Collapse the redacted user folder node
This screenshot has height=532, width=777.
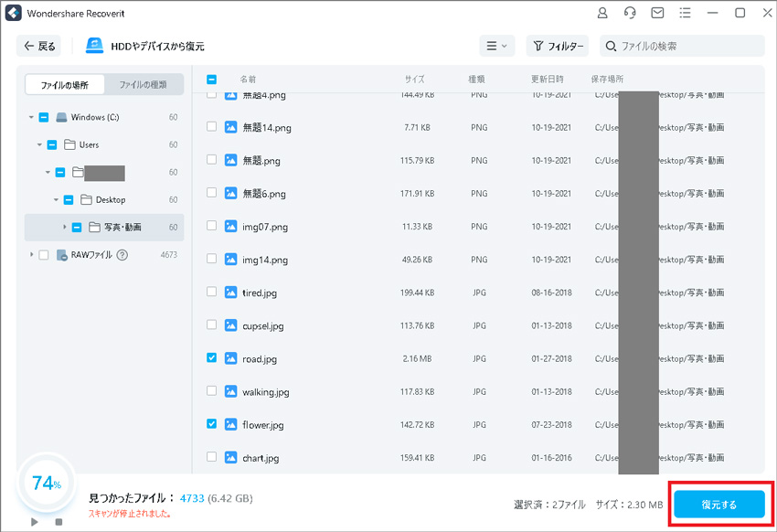48,173
